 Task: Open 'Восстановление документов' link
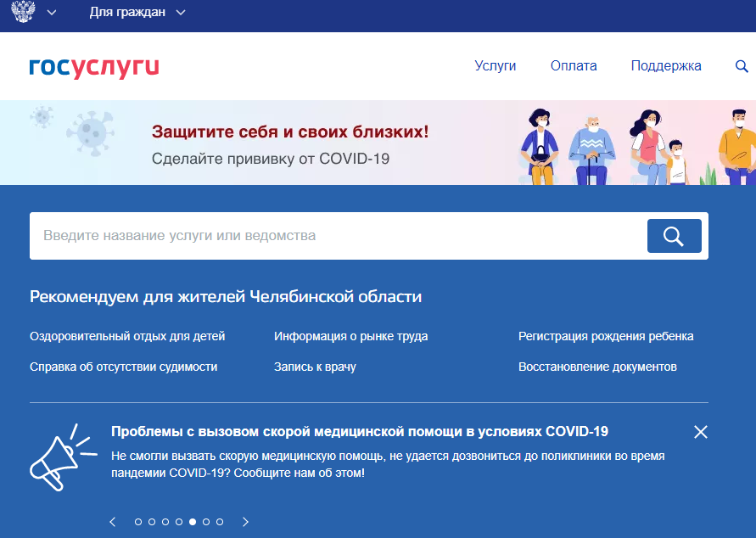coord(597,367)
